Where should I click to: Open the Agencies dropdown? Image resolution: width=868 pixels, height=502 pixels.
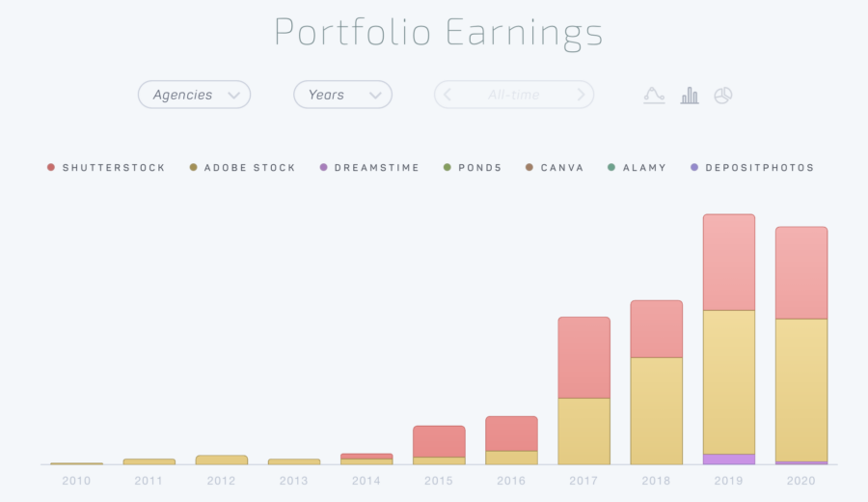(194, 95)
